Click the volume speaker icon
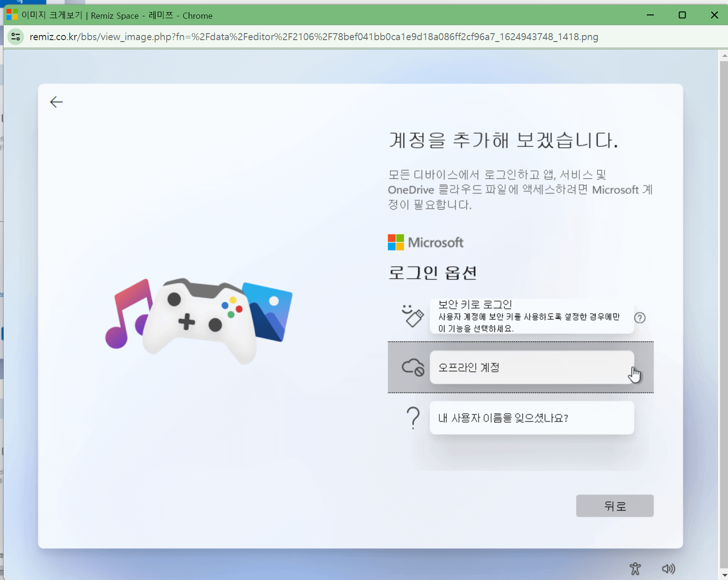The image size is (728, 580). pyautogui.click(x=668, y=568)
